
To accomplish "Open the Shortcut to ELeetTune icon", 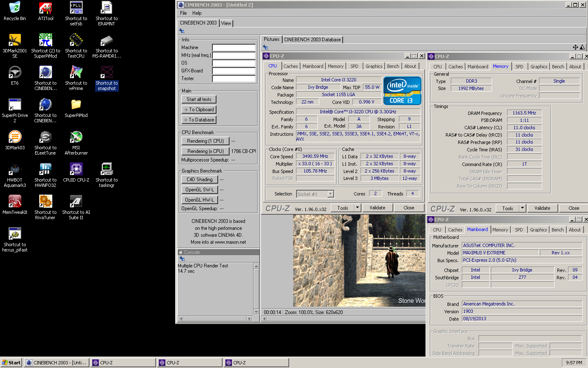I will click(x=45, y=143).
